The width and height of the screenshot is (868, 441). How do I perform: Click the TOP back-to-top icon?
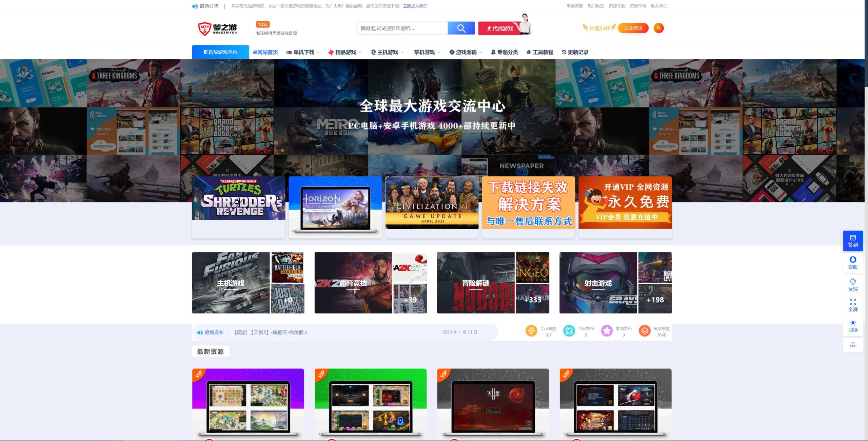853,345
